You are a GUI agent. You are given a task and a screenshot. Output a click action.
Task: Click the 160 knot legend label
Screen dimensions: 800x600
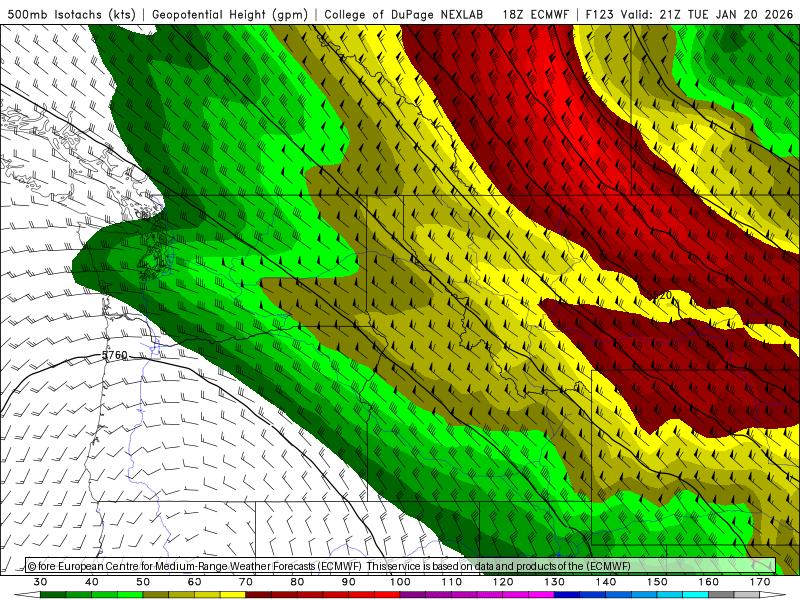pos(709,582)
